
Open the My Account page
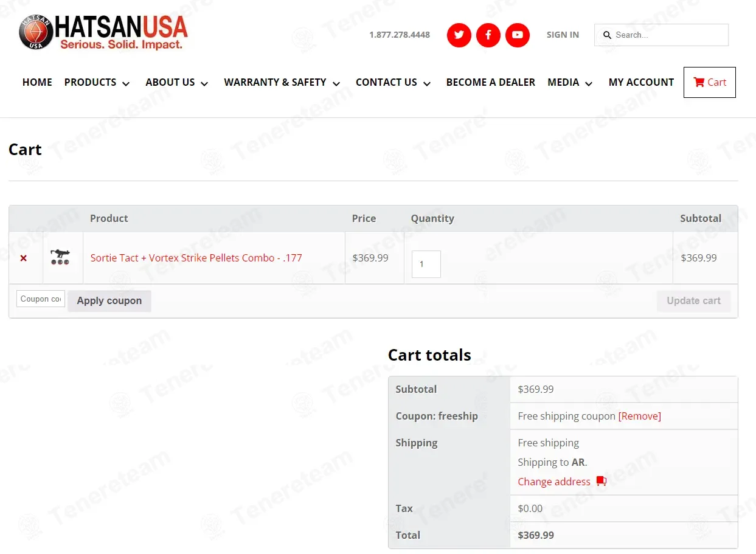pos(641,82)
